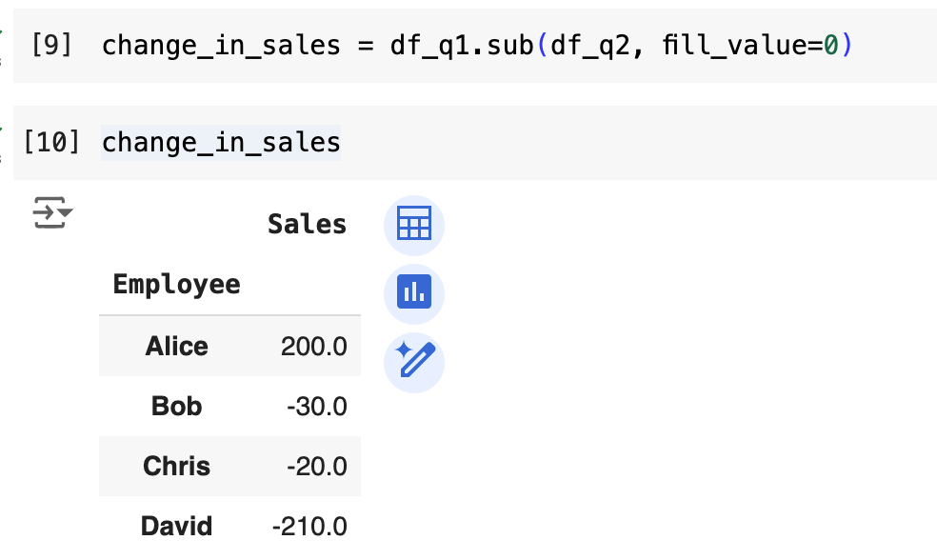937x560 pixels.
Task: Click into the change_in_sales code in cell 10
Action: click(x=221, y=142)
